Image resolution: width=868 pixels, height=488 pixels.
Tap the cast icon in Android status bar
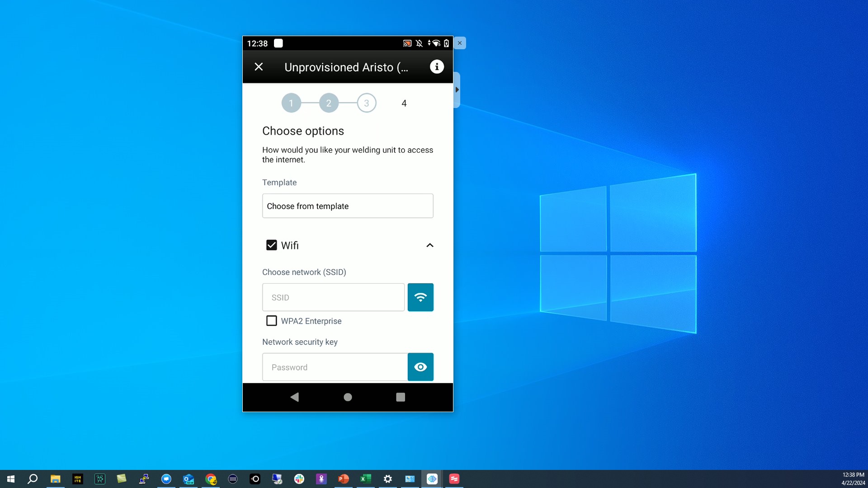(x=407, y=43)
